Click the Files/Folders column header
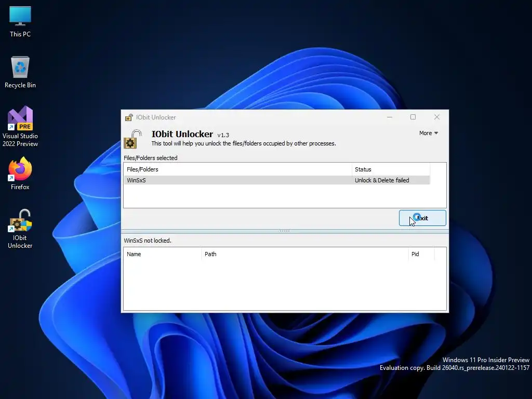The width and height of the screenshot is (532, 399). 237,169
